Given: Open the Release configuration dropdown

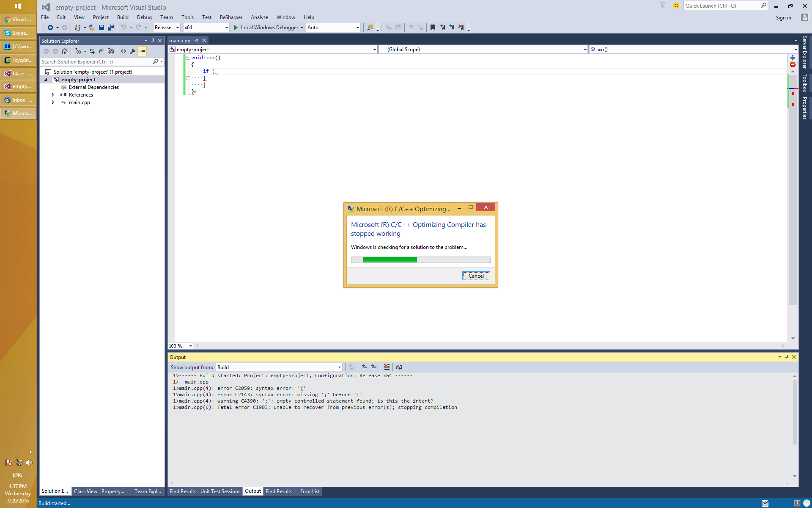Looking at the screenshot, I should click(167, 28).
